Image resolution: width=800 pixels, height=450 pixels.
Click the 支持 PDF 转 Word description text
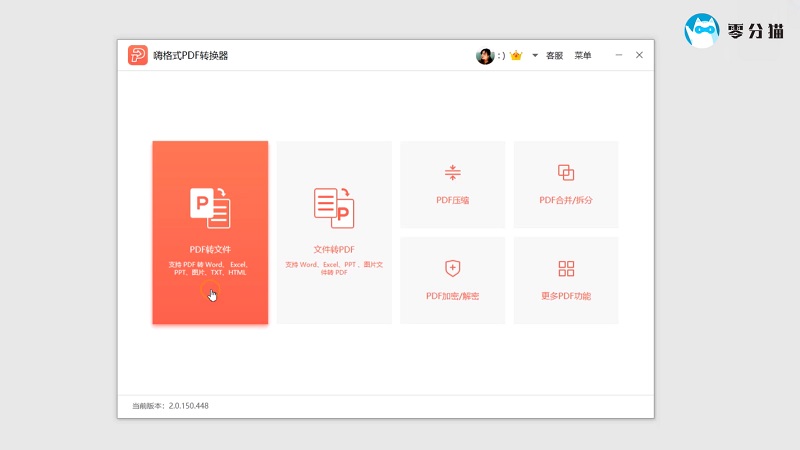coord(210,268)
